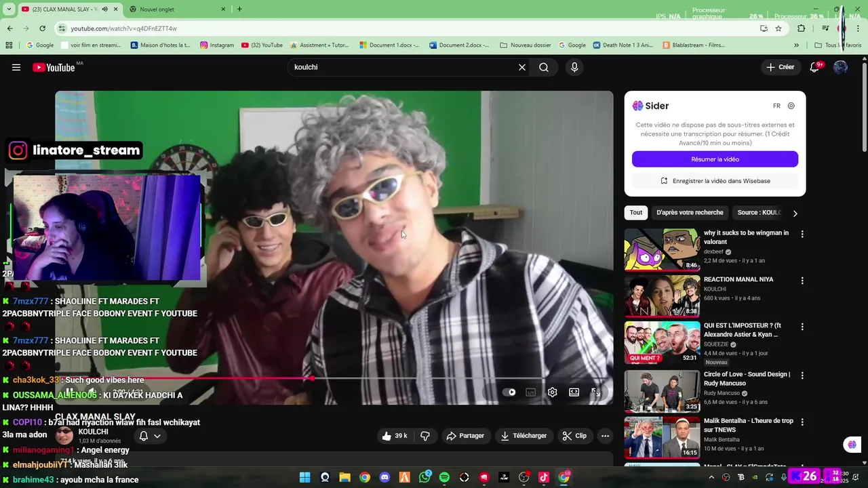Screen dimensions: 868x488
Task: Reload the current page
Action: click(x=42, y=28)
